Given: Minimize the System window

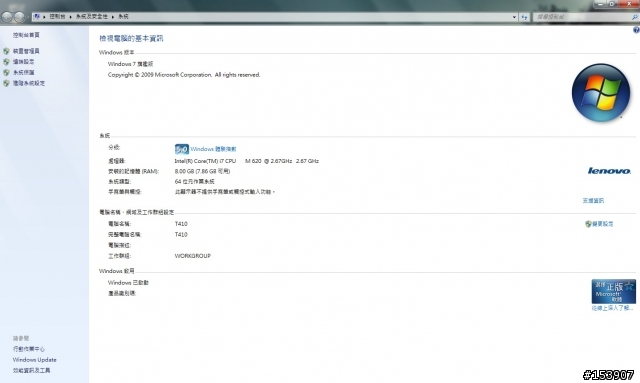Looking at the screenshot, I should [600, 3].
